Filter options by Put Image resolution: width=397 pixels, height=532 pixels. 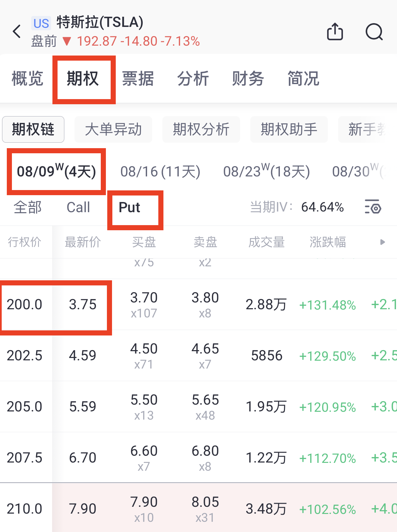point(129,207)
